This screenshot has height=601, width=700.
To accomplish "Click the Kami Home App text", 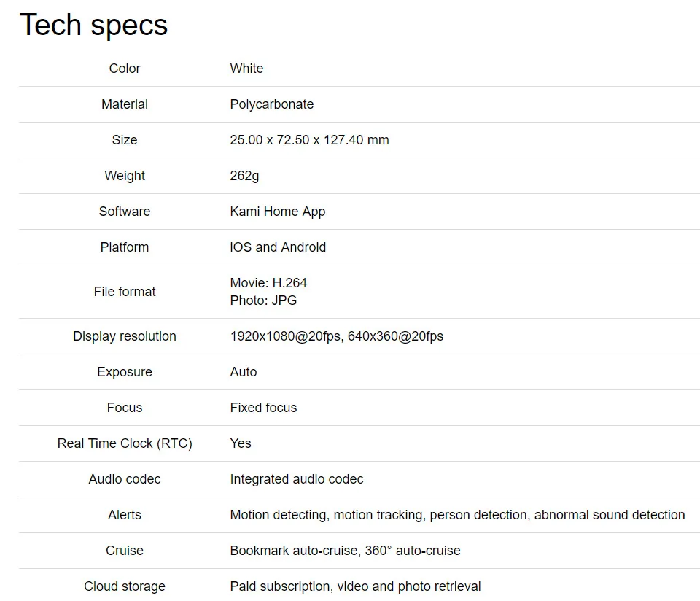I will point(277,212).
